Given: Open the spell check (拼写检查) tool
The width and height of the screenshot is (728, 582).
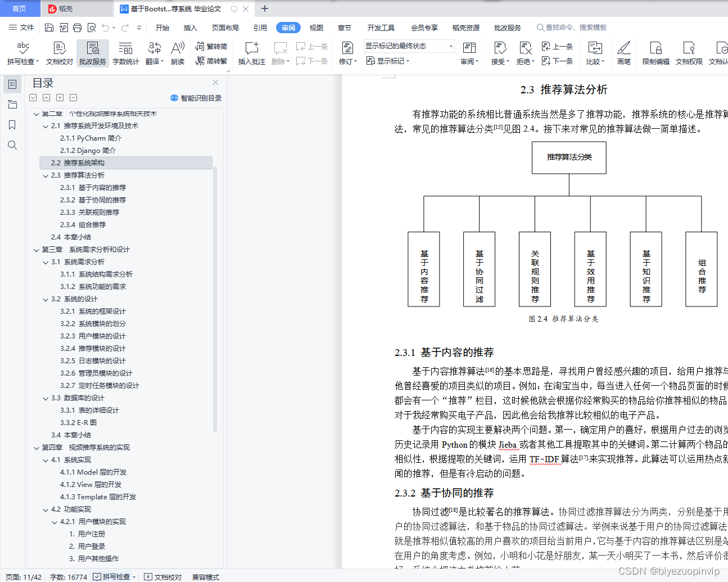Looking at the screenshot, I should 23,53.
